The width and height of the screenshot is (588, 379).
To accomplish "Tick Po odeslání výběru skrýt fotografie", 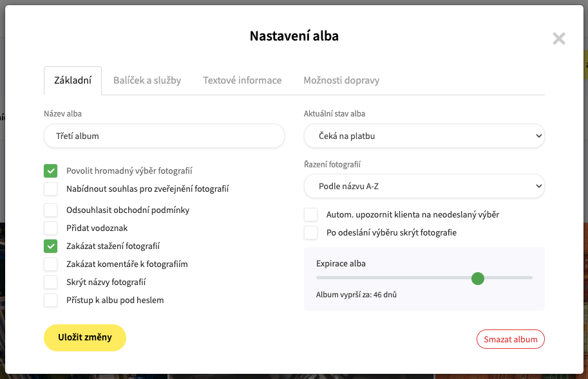I will click(310, 232).
